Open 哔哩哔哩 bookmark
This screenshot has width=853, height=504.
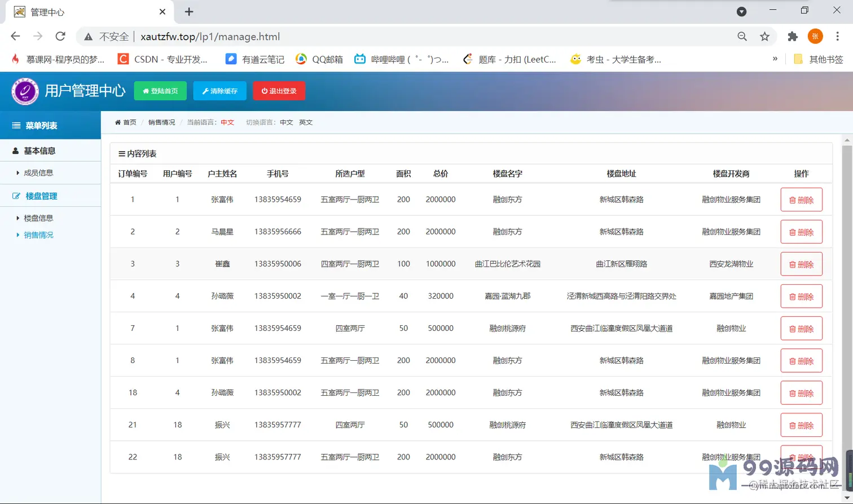(x=402, y=59)
